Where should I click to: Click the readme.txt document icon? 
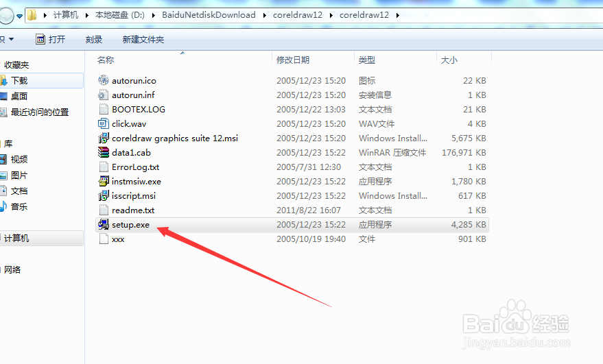click(x=104, y=210)
